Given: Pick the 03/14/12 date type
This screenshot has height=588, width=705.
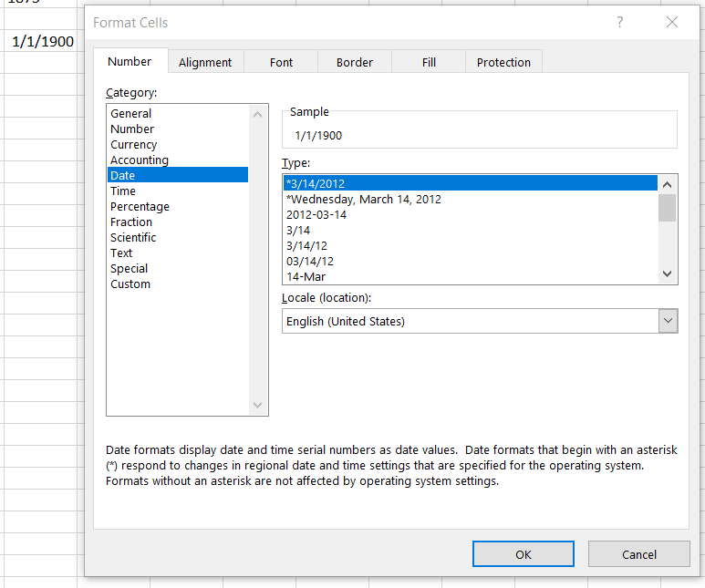Looking at the screenshot, I should [x=471, y=262].
